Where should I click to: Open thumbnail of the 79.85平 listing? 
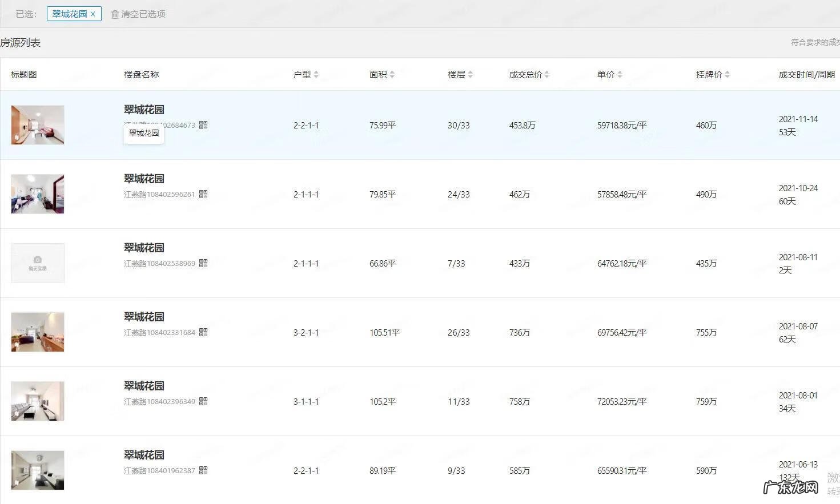click(x=38, y=194)
